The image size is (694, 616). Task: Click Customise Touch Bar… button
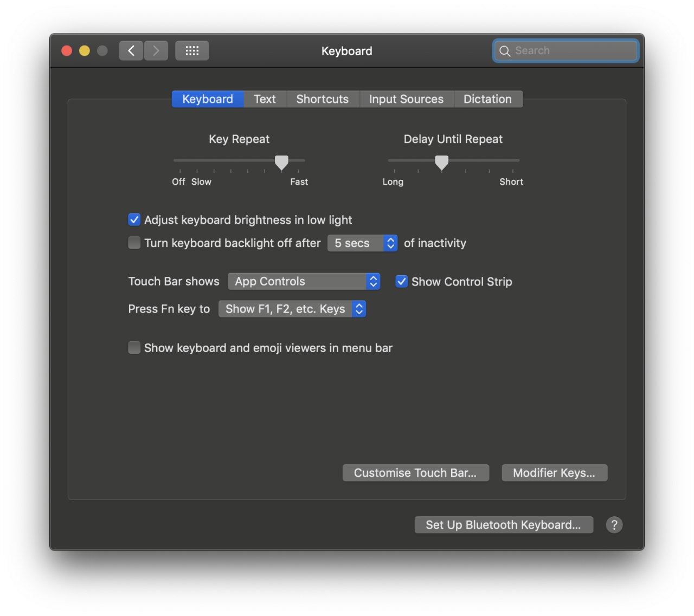[x=415, y=473]
